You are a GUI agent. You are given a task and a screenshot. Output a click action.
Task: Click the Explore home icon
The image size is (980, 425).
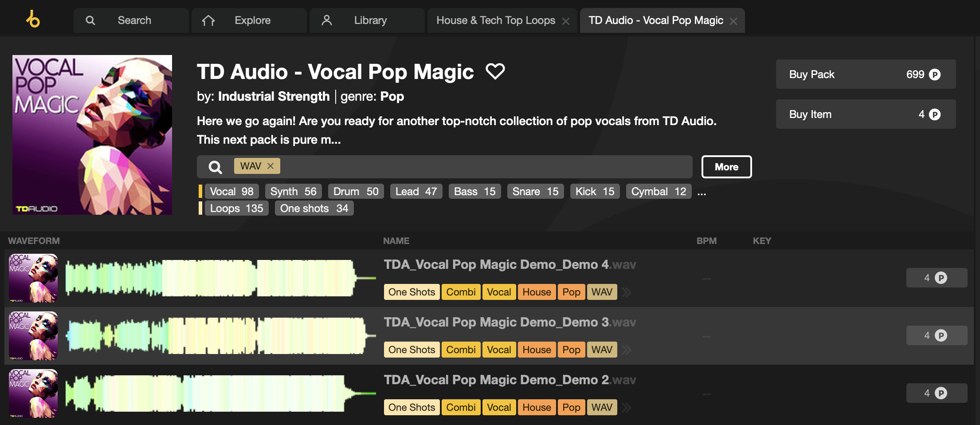[208, 20]
